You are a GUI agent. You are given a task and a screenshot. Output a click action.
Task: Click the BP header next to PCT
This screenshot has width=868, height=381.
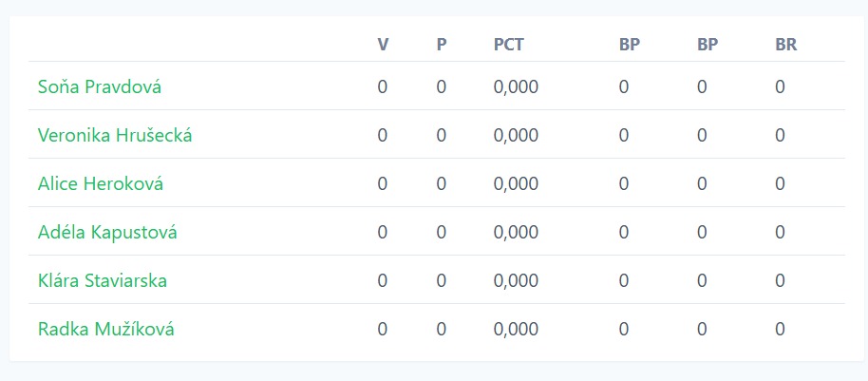click(x=629, y=45)
